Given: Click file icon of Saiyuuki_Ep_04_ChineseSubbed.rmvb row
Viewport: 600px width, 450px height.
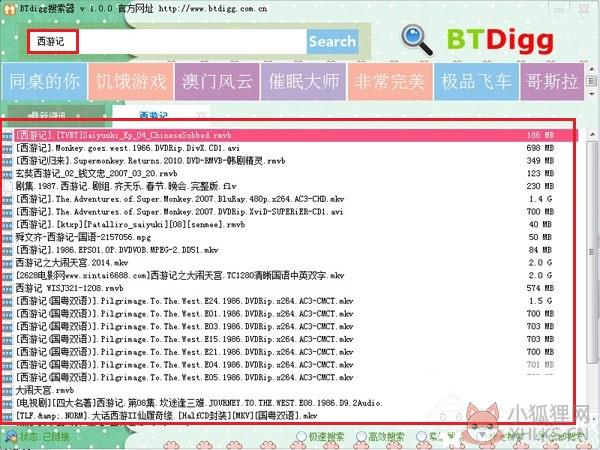Looking at the screenshot, I should tap(7, 136).
